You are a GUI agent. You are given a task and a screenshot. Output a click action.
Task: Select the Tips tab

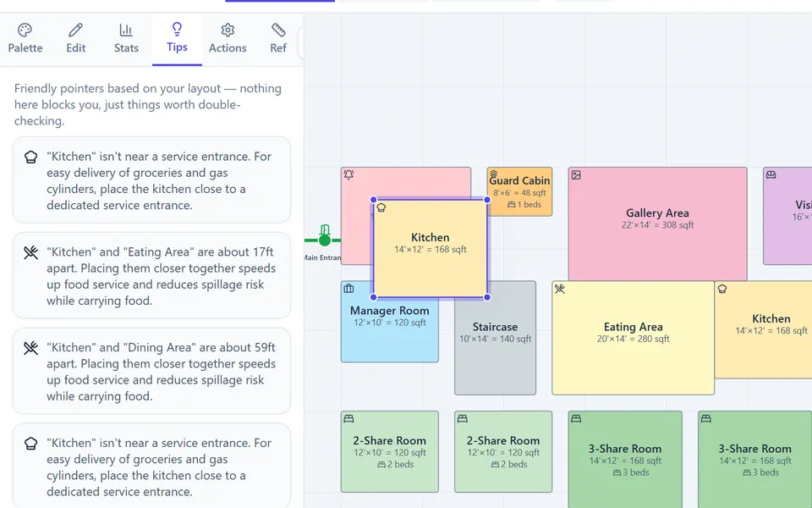point(177,39)
